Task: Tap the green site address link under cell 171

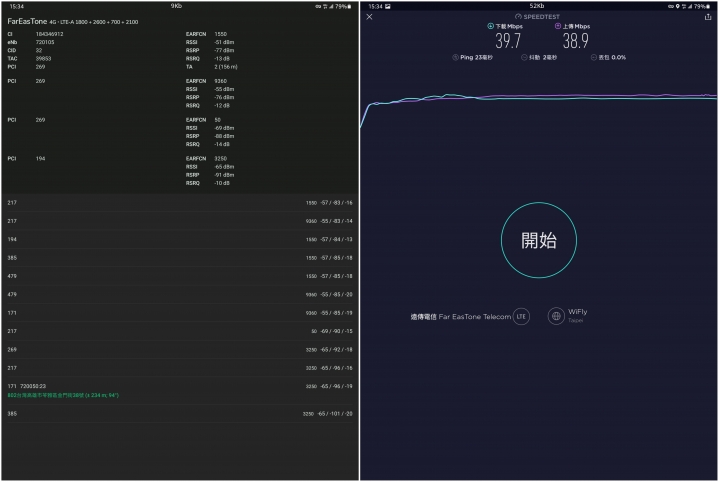Action: tap(63, 395)
